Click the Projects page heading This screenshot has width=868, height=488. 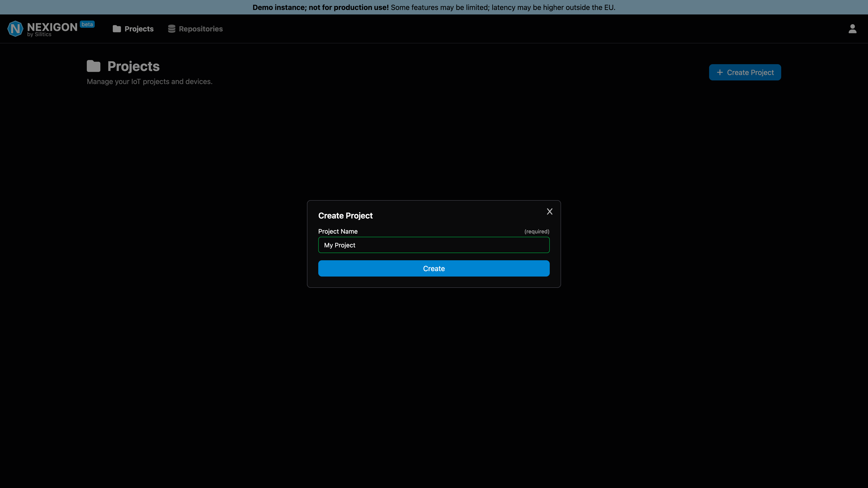click(x=133, y=66)
